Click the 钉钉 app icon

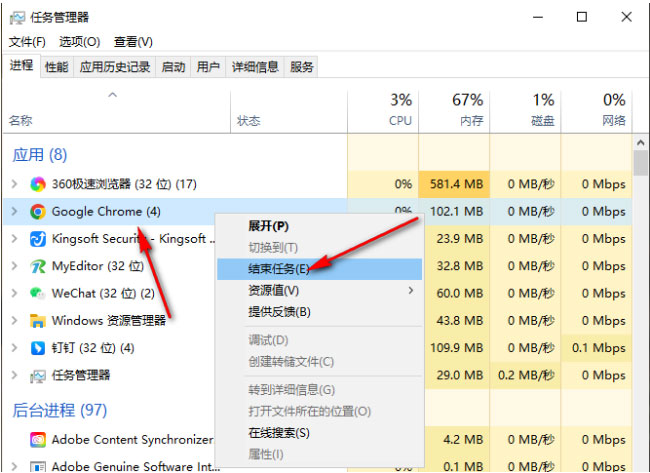coord(38,348)
